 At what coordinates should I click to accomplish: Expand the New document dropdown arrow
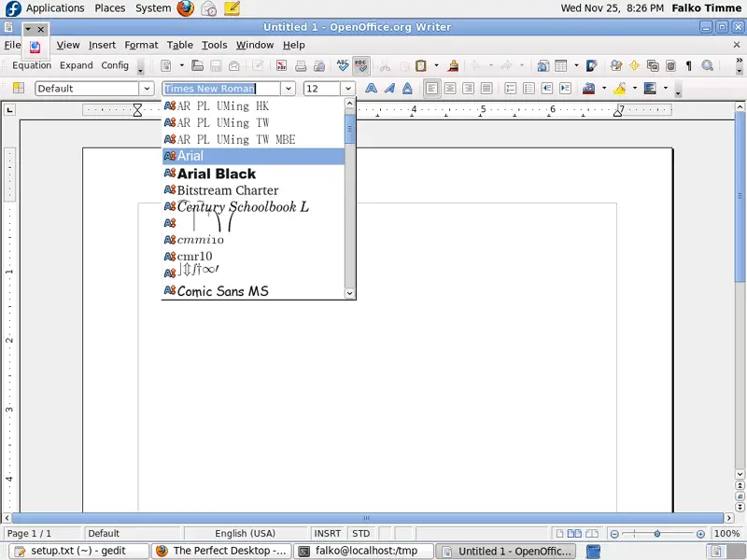pos(181,65)
